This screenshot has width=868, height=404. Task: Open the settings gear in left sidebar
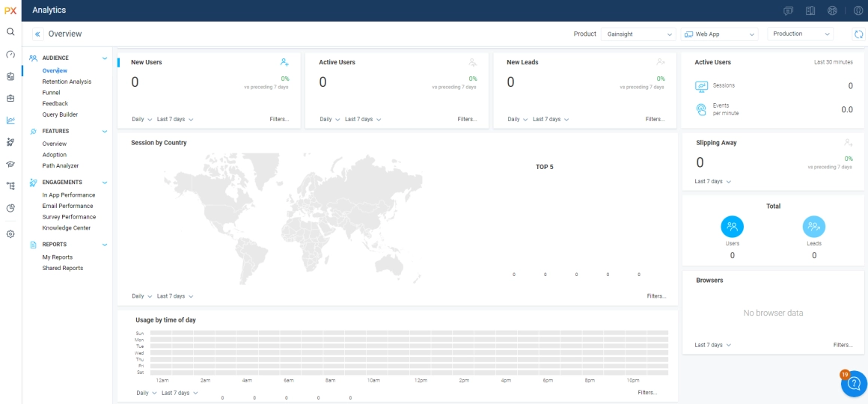pyautogui.click(x=10, y=234)
